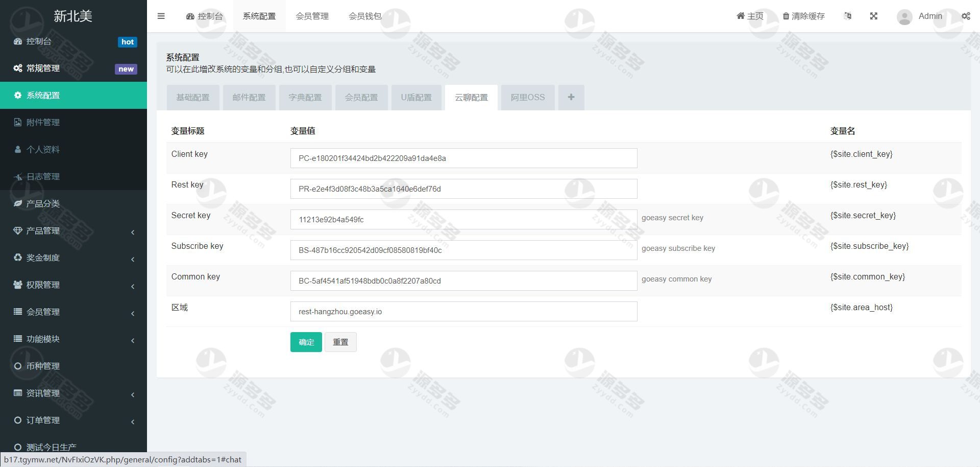Open 会员钱包 in the top menu
This screenshot has width=980, height=467.
tap(365, 16)
